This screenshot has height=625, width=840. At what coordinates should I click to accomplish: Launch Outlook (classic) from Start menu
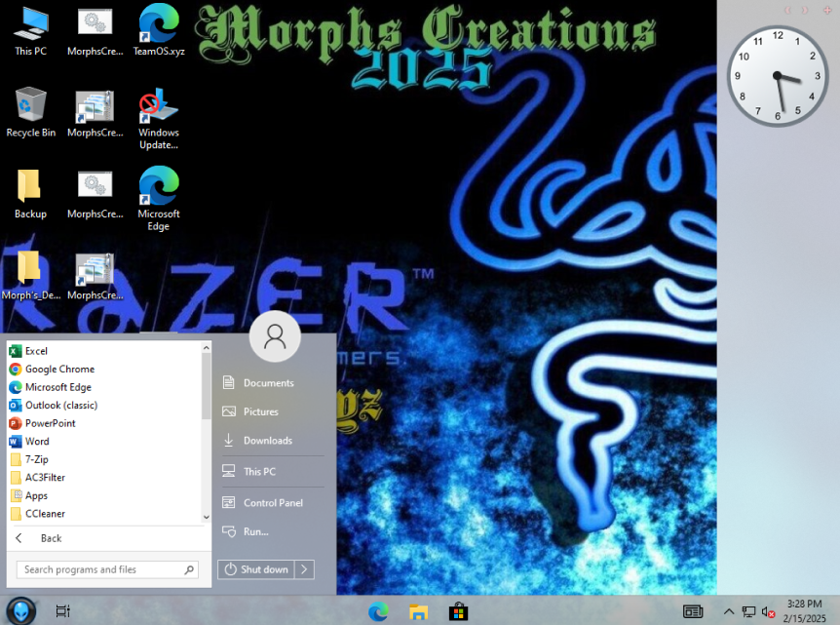(104, 406)
